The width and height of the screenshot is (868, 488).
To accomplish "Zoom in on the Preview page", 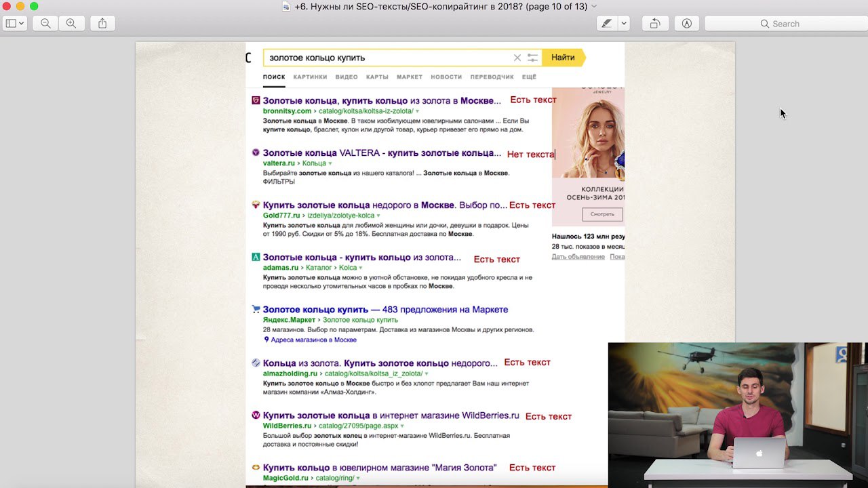I will click(x=71, y=23).
